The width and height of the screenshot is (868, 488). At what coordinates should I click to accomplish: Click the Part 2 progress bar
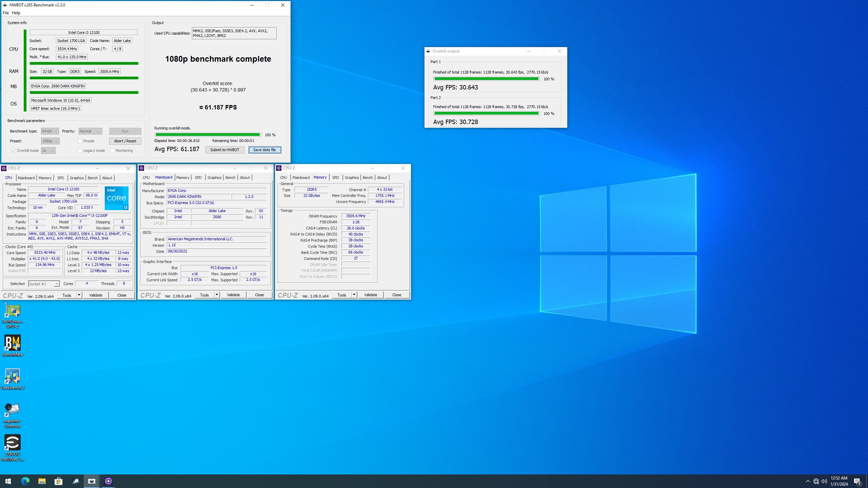(x=487, y=114)
